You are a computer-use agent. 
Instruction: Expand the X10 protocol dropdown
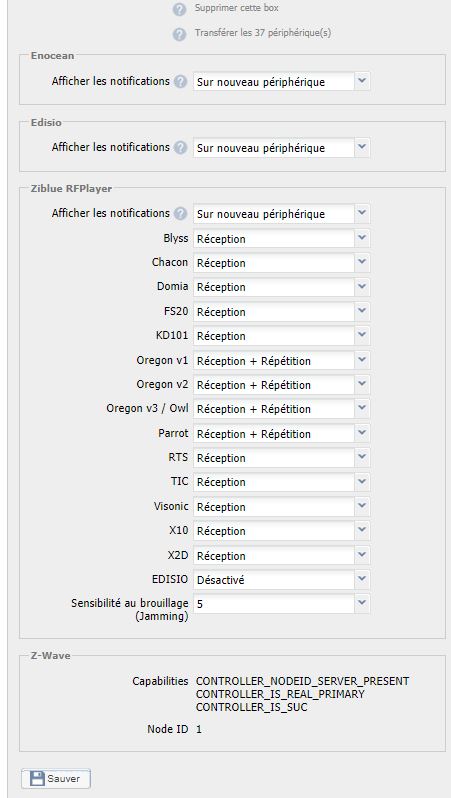(281, 531)
